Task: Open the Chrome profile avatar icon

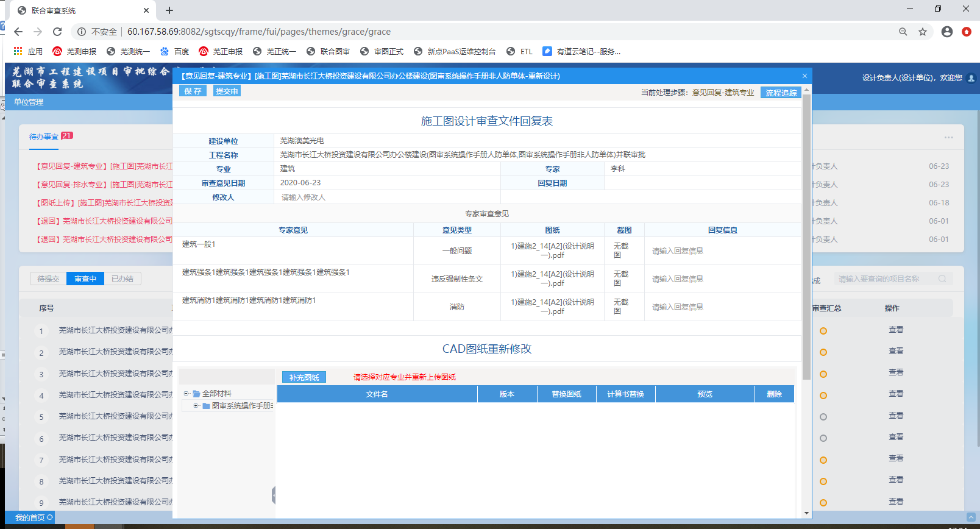Action: (x=946, y=32)
